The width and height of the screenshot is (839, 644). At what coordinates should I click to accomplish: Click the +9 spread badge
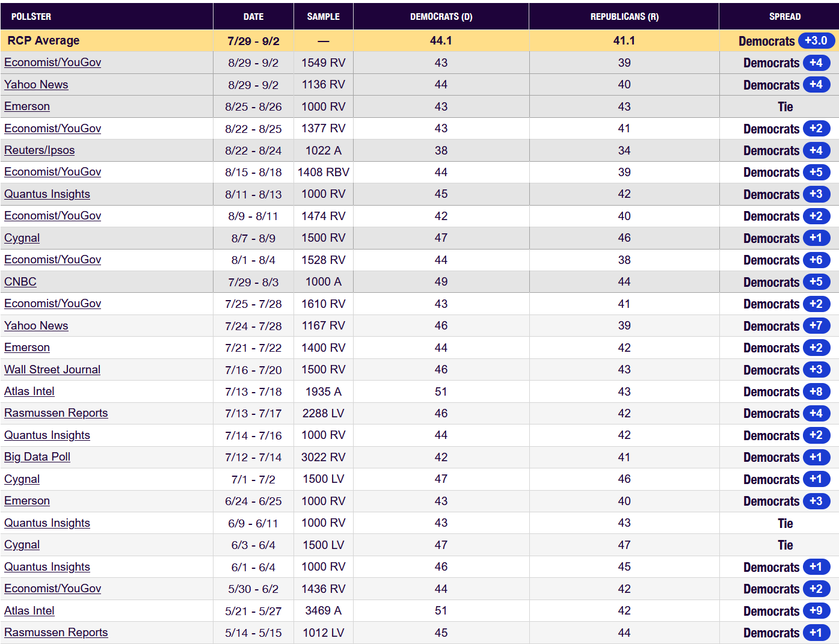(816, 611)
